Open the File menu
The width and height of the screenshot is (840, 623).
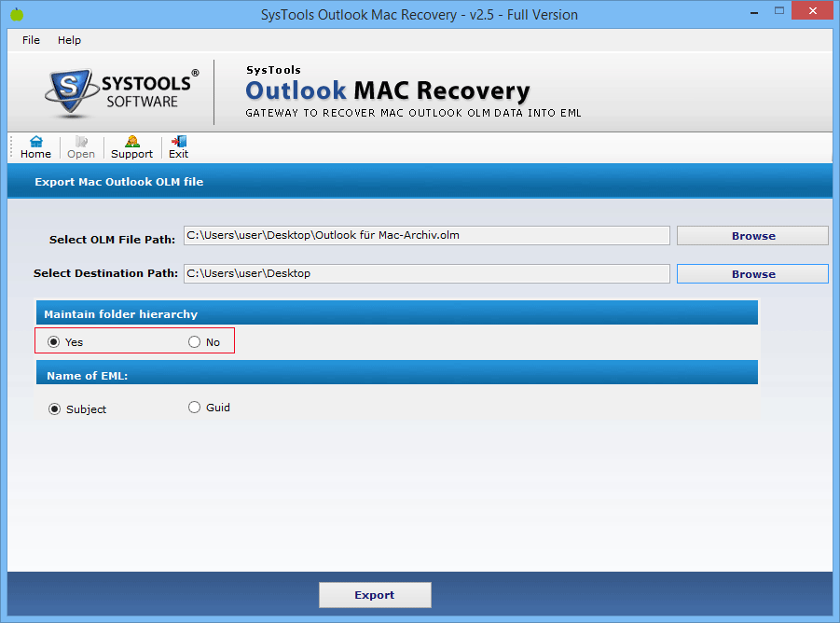click(31, 40)
